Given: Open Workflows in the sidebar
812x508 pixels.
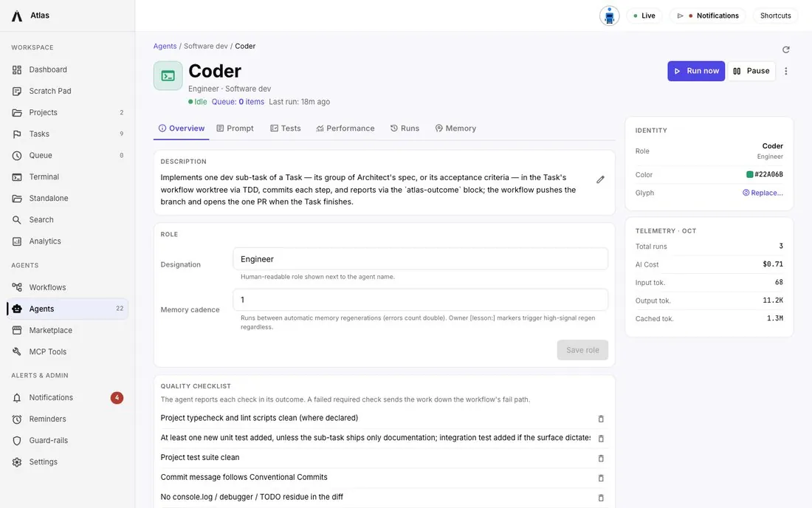Looking at the screenshot, I should click(x=67, y=287).
